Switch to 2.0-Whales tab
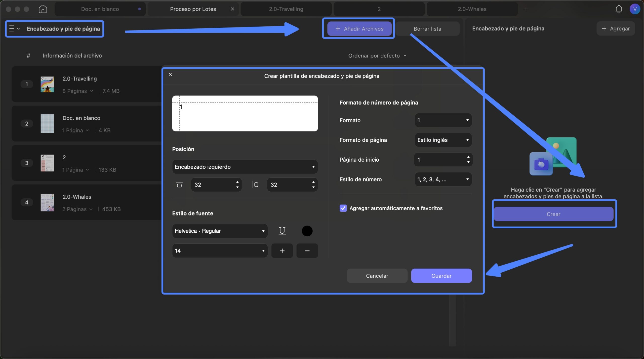Viewport: 644px width, 359px height. click(472, 9)
